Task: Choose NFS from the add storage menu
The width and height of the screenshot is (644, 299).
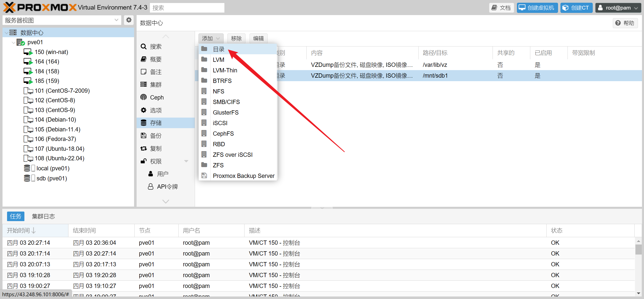Action: (218, 91)
